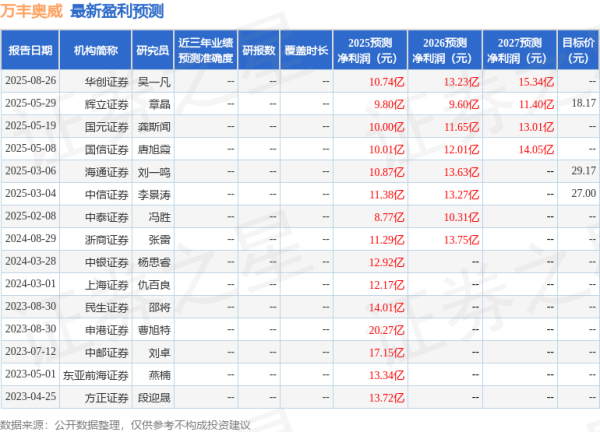The width and height of the screenshot is (600, 432).
Task: Click the 8.77亿 profit value
Action: pyautogui.click(x=389, y=217)
